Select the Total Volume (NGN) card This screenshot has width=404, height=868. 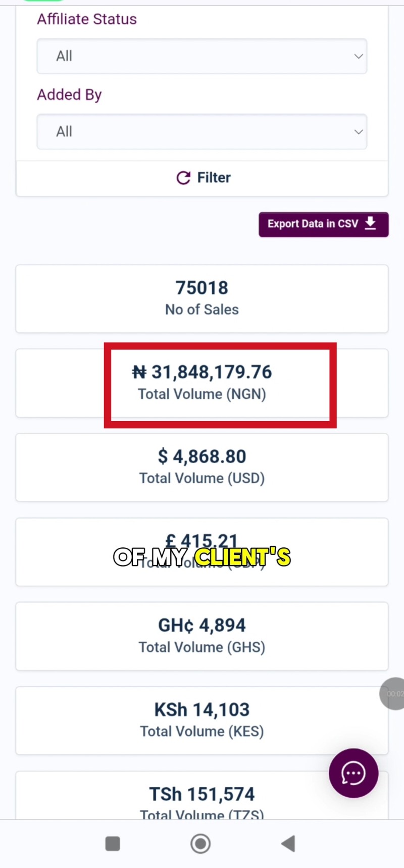(x=202, y=383)
